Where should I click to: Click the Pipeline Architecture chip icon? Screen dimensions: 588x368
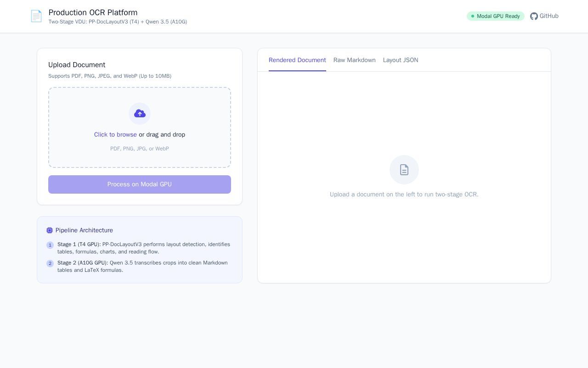tap(50, 230)
